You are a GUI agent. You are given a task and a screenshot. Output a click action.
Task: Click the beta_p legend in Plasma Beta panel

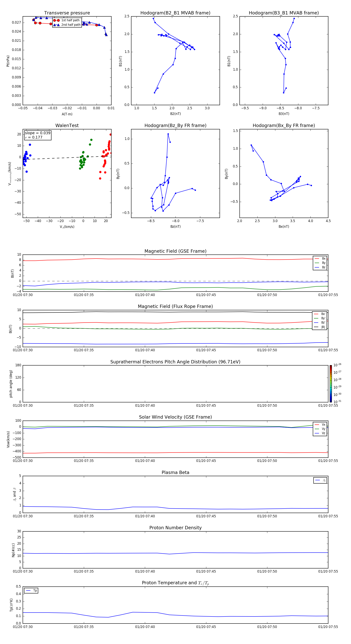click(x=320, y=480)
